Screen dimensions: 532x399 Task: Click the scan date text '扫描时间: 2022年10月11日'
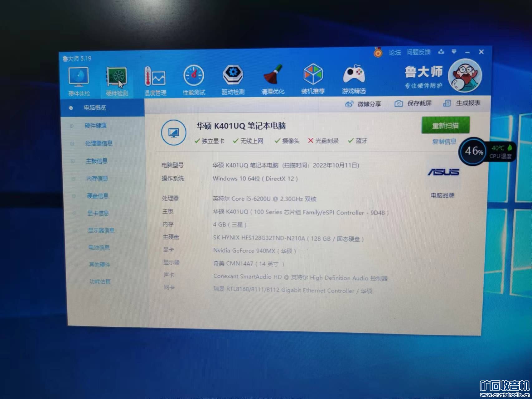coord(321,165)
